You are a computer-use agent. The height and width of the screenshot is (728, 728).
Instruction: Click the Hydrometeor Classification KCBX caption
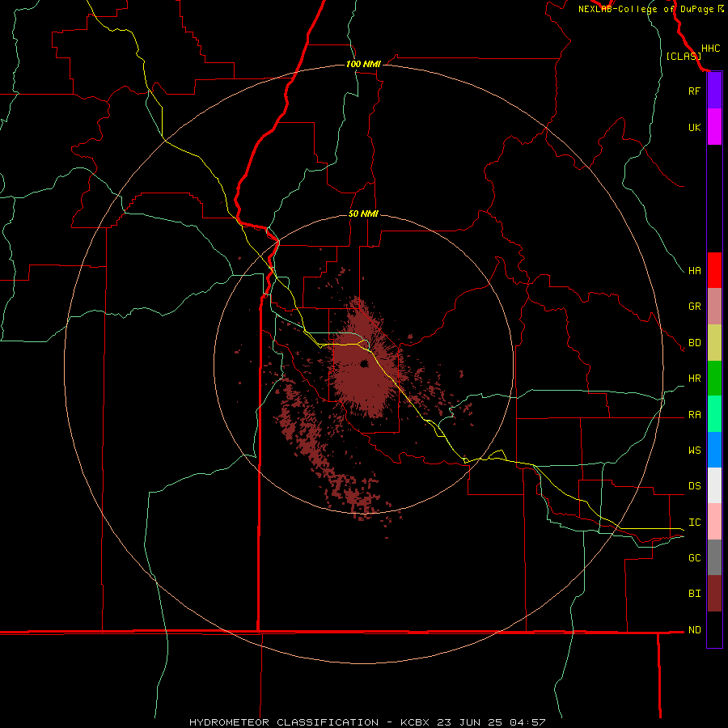pos(366,722)
